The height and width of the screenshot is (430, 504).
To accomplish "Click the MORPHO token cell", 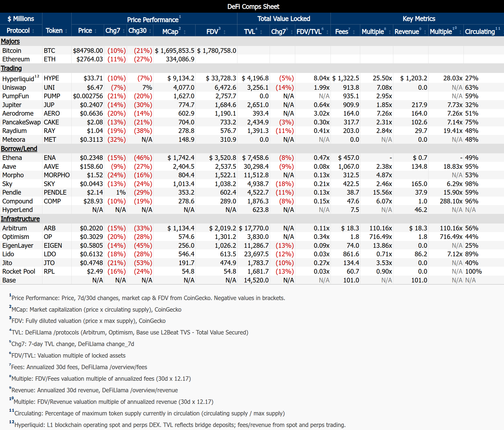I will (x=57, y=175).
